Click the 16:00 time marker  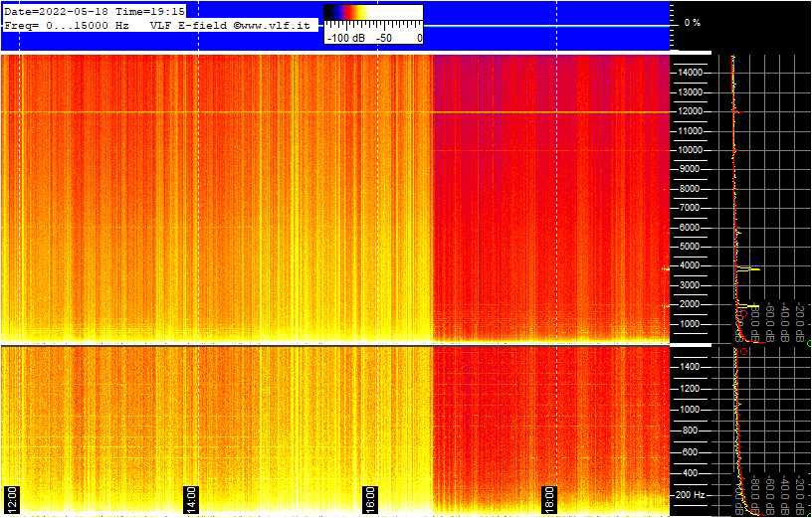370,495
